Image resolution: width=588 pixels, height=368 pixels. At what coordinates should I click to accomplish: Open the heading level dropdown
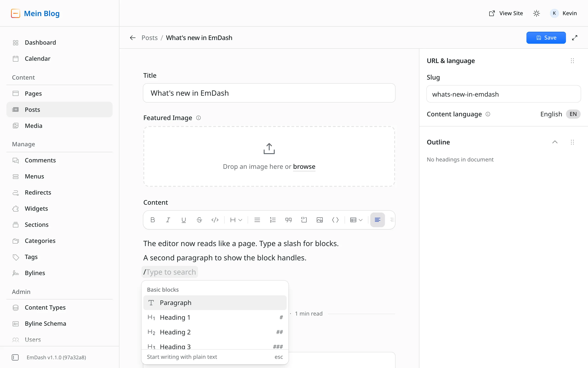pos(236,220)
